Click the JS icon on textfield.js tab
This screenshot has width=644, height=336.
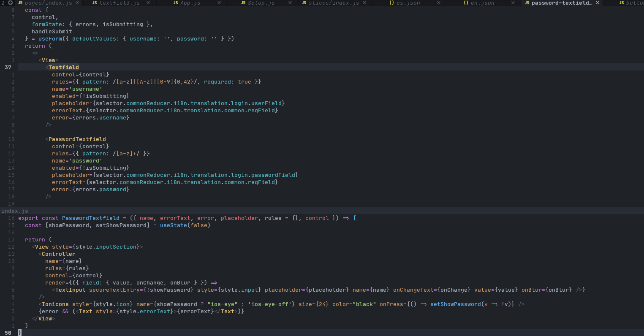click(x=95, y=3)
